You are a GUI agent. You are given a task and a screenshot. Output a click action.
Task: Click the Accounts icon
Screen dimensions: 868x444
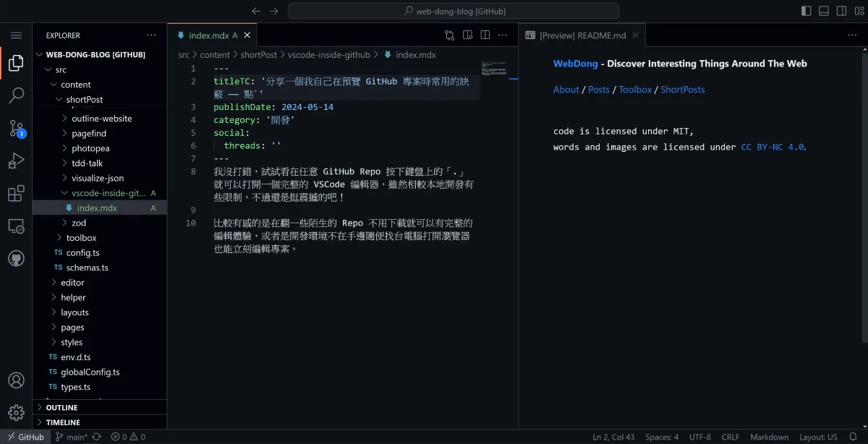click(x=16, y=380)
